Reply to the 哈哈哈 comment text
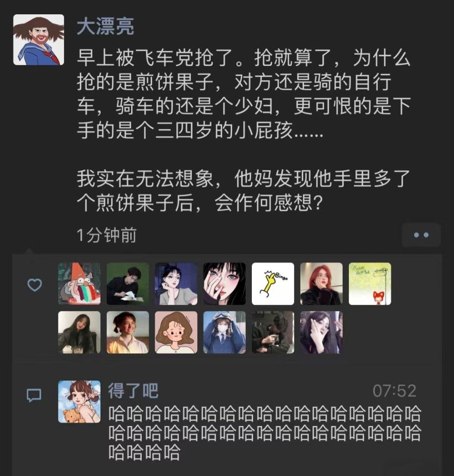This screenshot has height=476, width=454. (264, 433)
